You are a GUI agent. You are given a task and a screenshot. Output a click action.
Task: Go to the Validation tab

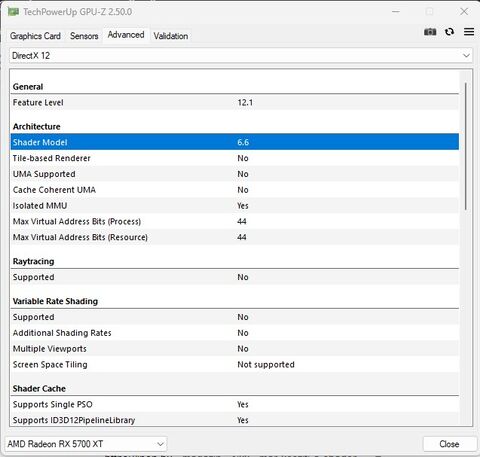click(x=171, y=36)
